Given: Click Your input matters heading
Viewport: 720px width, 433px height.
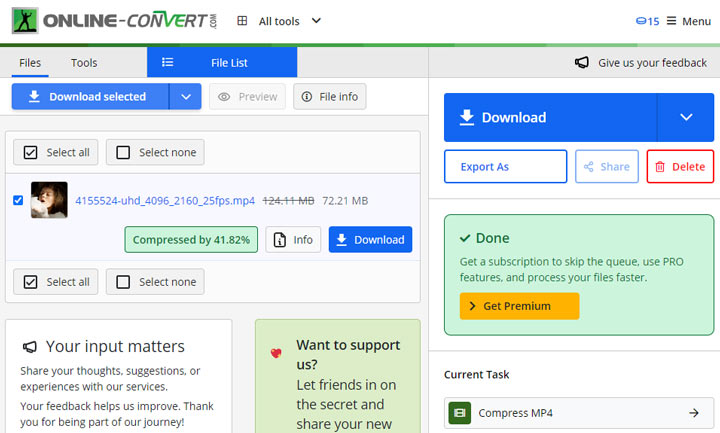Looking at the screenshot, I should coord(115,347).
